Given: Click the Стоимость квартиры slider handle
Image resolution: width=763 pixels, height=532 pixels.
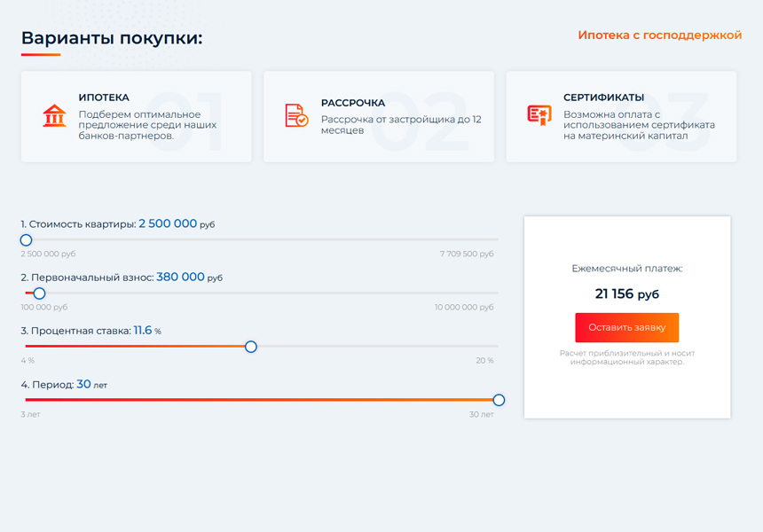Looking at the screenshot, I should coord(26,239).
